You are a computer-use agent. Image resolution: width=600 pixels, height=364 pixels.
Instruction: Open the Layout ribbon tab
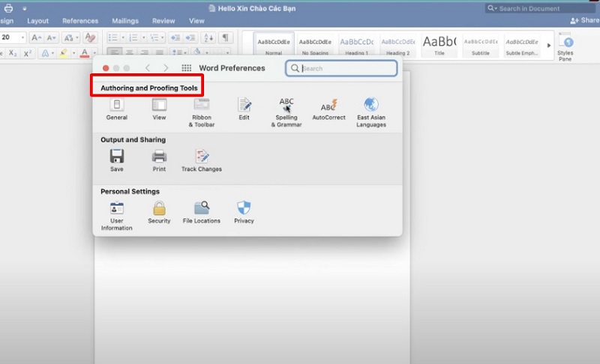(38, 21)
